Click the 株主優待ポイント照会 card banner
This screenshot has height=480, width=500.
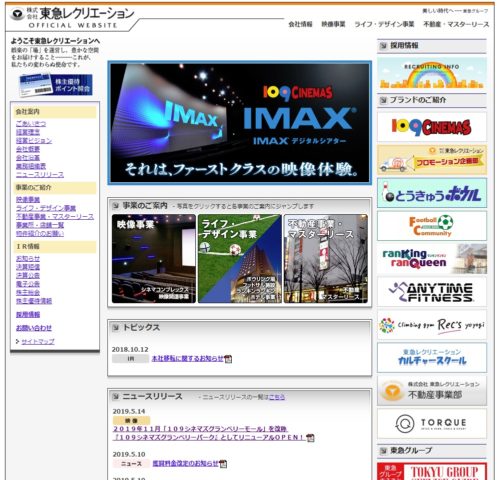(56, 85)
